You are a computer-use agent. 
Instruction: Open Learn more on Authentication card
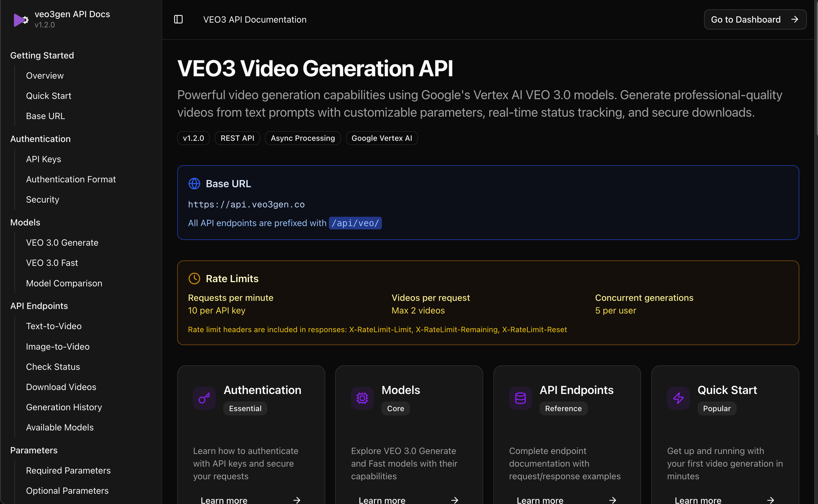point(251,500)
